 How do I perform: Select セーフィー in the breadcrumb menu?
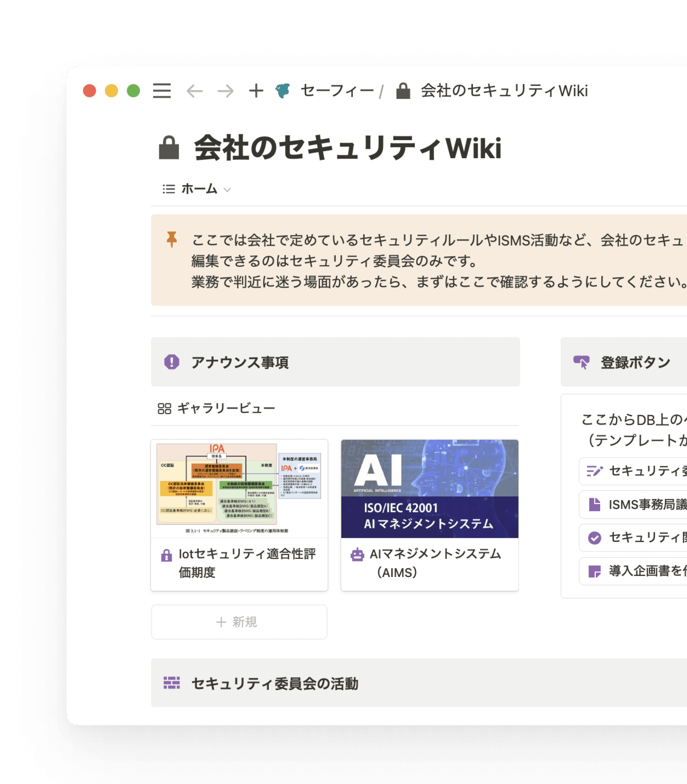(x=337, y=91)
